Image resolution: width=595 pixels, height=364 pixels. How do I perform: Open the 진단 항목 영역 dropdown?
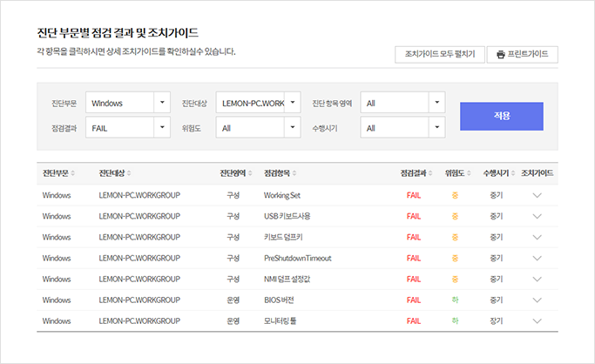tap(402, 103)
